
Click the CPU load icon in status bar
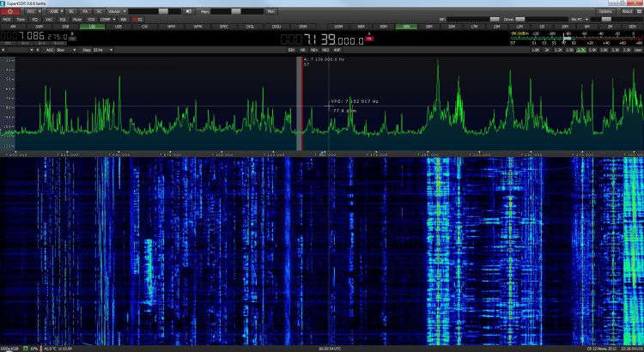click(x=26, y=349)
